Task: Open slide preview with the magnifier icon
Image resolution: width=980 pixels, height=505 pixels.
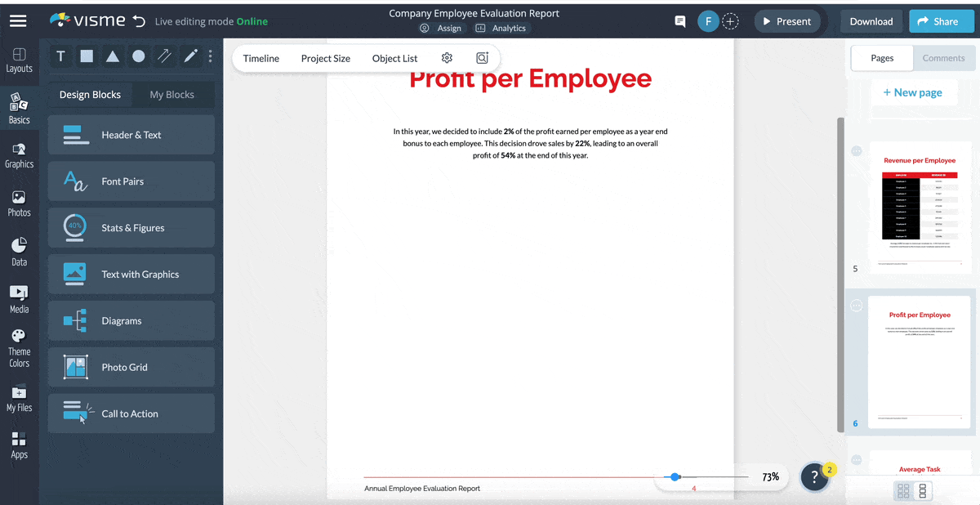Action: coord(482,58)
